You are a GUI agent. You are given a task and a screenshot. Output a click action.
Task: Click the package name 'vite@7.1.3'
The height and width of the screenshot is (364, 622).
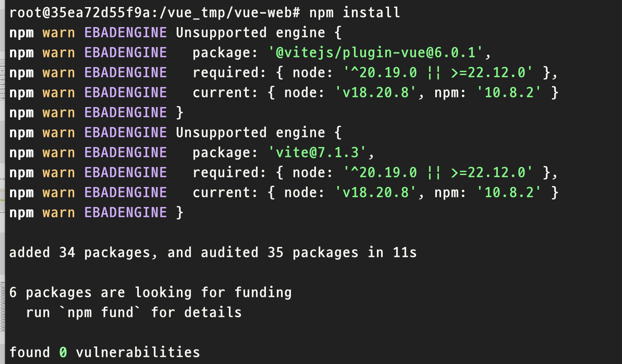[317, 152]
